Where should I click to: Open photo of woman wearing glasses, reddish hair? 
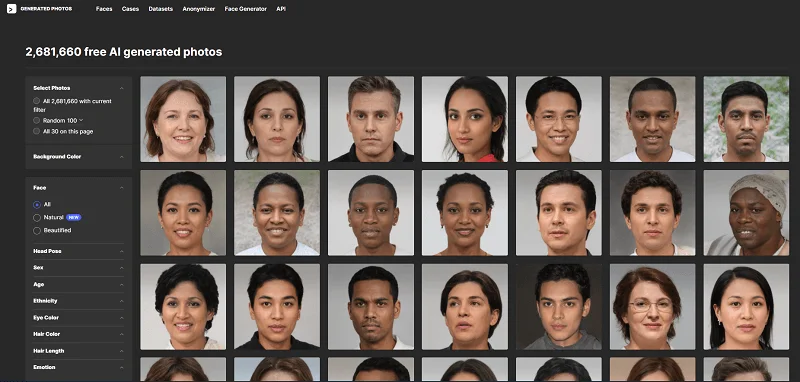click(x=653, y=307)
